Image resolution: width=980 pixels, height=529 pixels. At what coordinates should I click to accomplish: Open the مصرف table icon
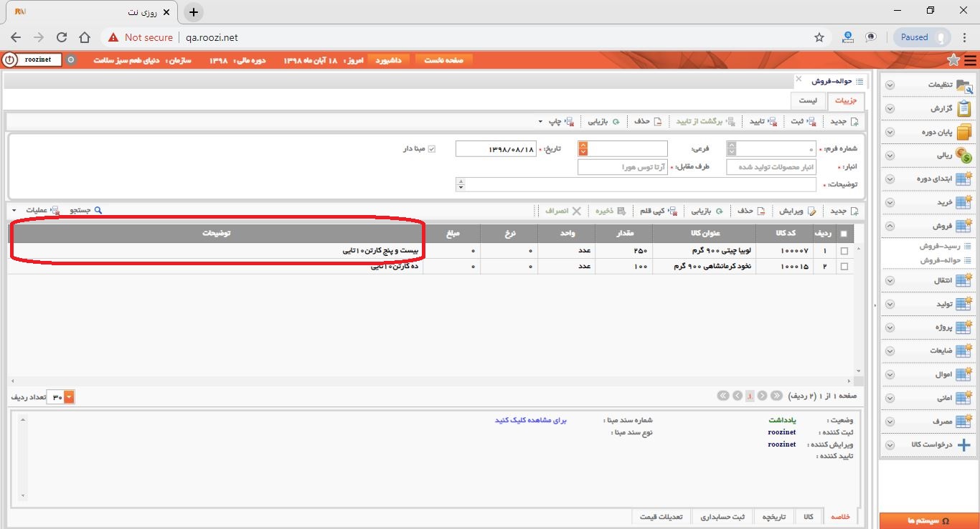tap(963, 421)
